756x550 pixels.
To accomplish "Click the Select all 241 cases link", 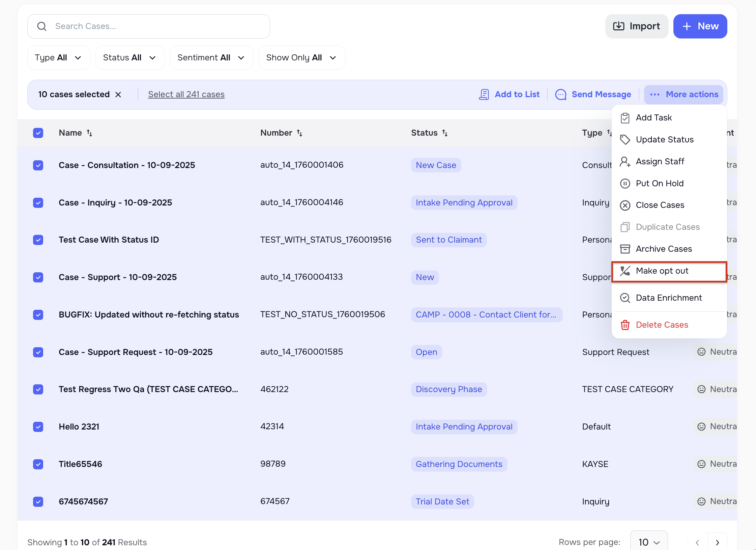I will (x=186, y=94).
